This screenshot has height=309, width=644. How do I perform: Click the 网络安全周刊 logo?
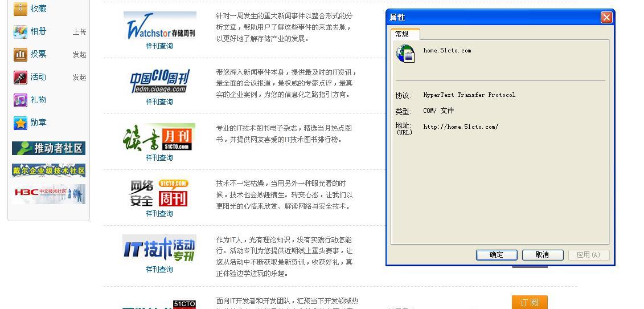[x=159, y=193]
